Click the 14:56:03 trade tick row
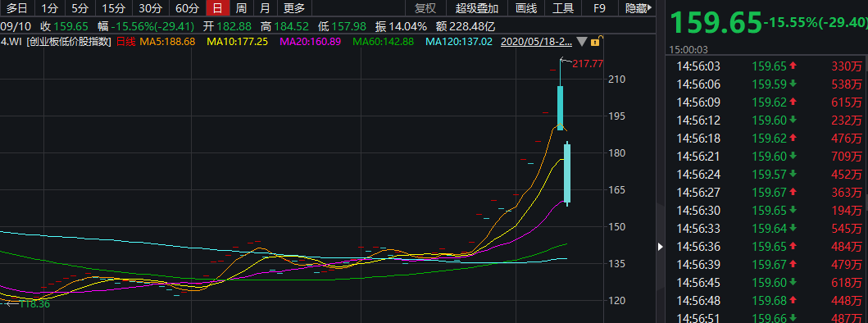Screen dimensions: 868x323 pos(766,66)
